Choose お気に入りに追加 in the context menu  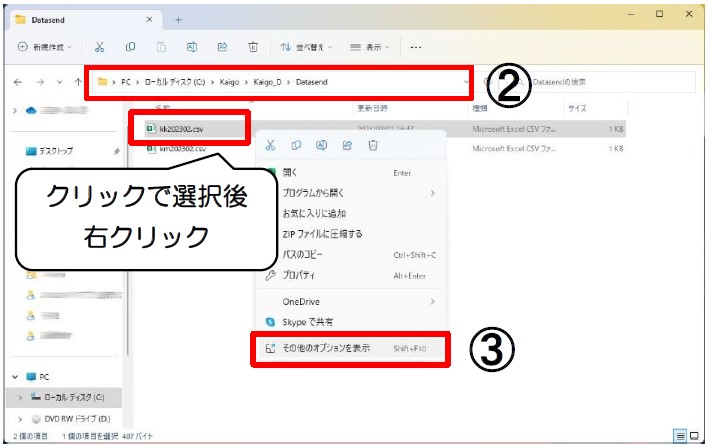(x=351, y=213)
